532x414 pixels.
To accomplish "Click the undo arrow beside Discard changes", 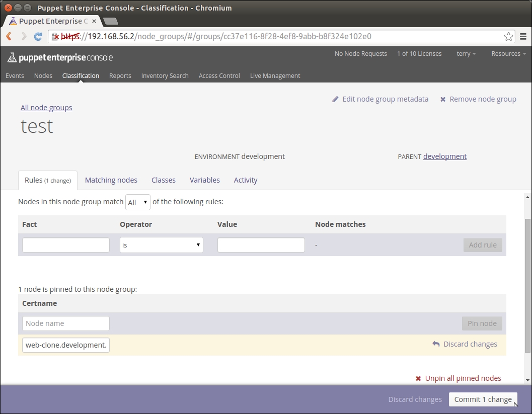I will click(x=436, y=344).
